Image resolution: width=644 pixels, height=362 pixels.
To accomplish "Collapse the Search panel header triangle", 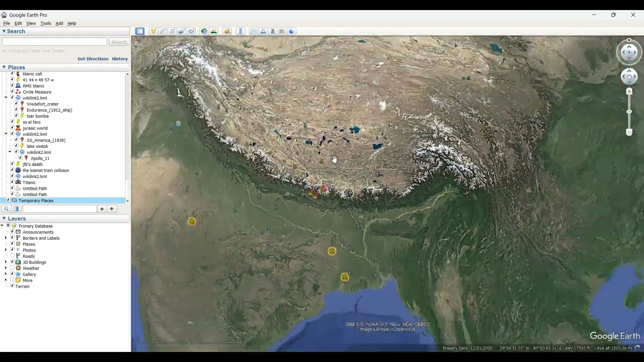I will [x=4, y=31].
